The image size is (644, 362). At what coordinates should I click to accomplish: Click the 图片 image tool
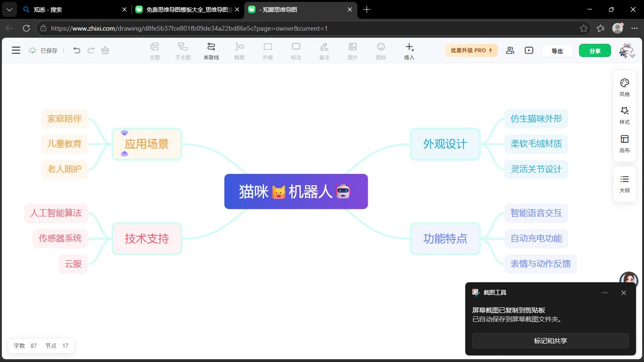[353, 51]
